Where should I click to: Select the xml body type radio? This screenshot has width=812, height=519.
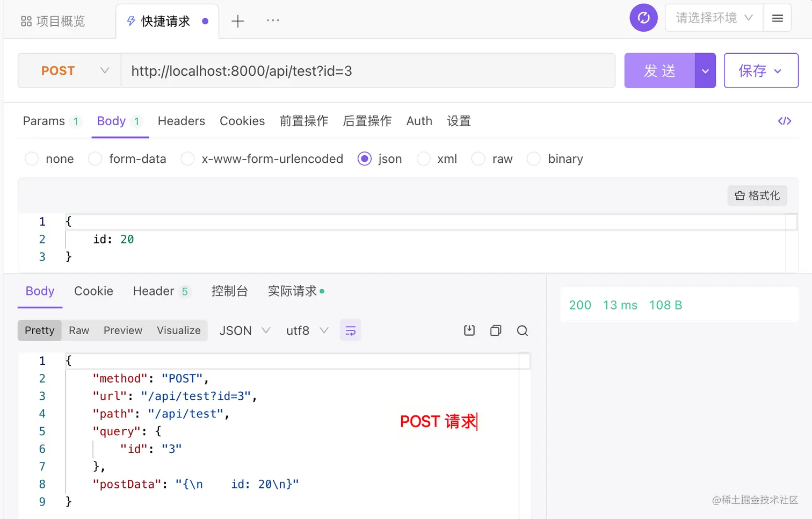424,158
